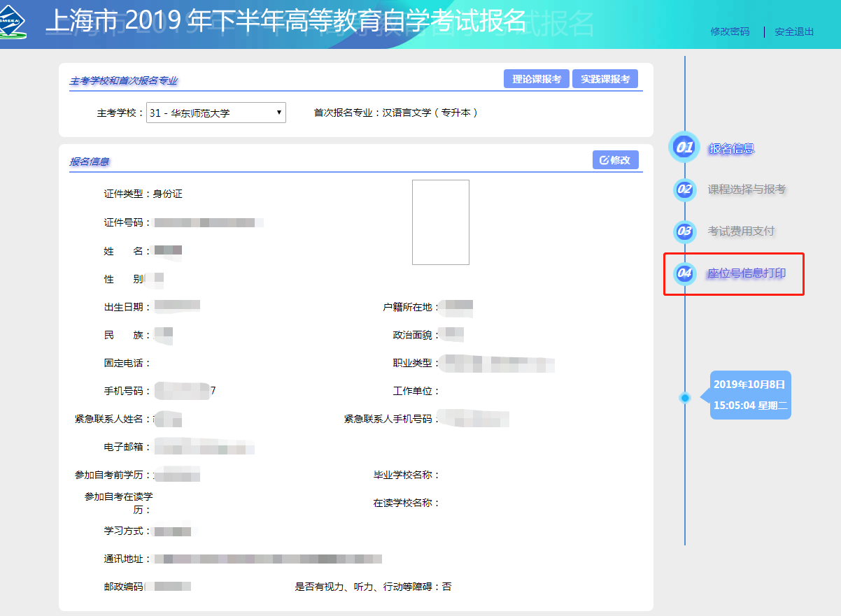This screenshot has width=841, height=616.
Task: Select the step 04 circle icon
Action: [x=684, y=274]
